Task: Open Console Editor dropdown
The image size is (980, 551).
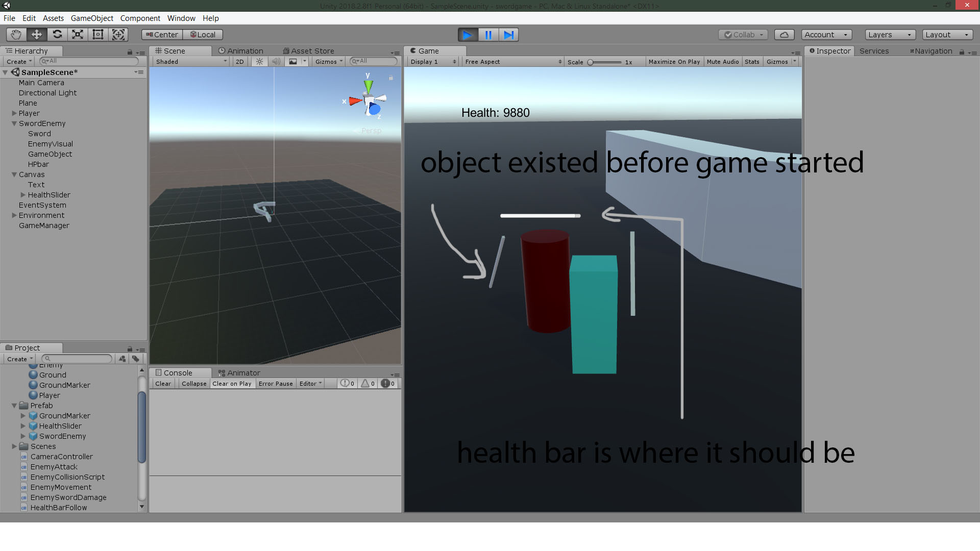Action: pos(310,384)
